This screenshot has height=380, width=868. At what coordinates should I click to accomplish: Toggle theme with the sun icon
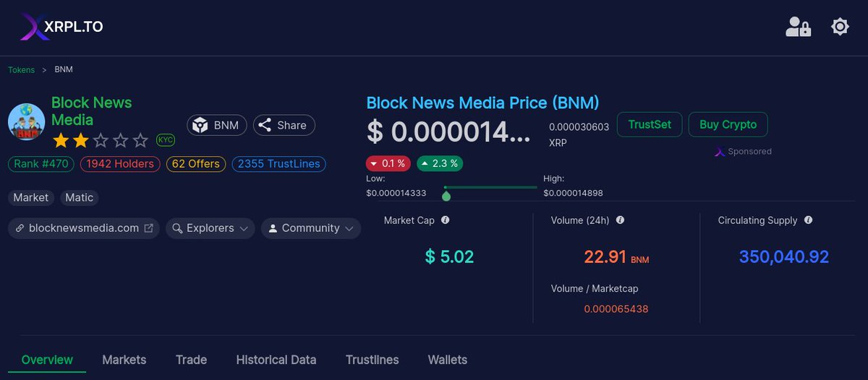840,27
